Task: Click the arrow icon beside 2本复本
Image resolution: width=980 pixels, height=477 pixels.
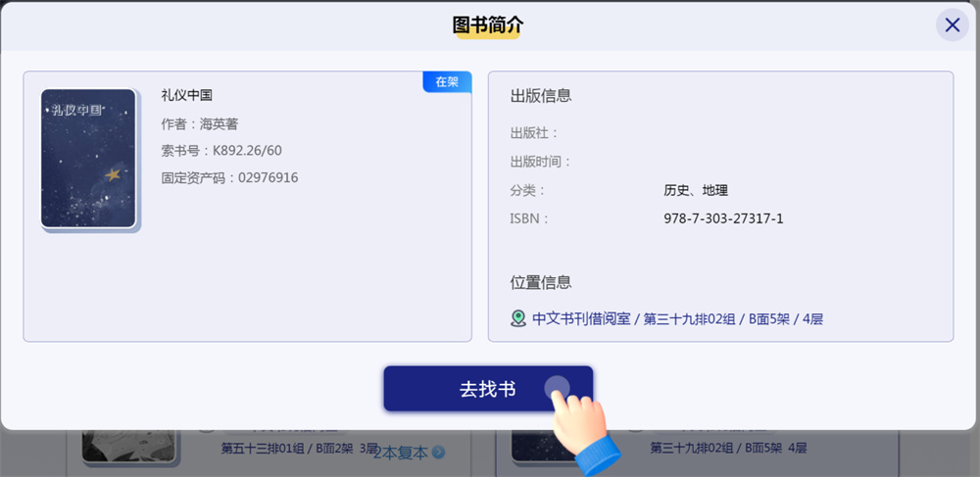Action: click(x=438, y=453)
